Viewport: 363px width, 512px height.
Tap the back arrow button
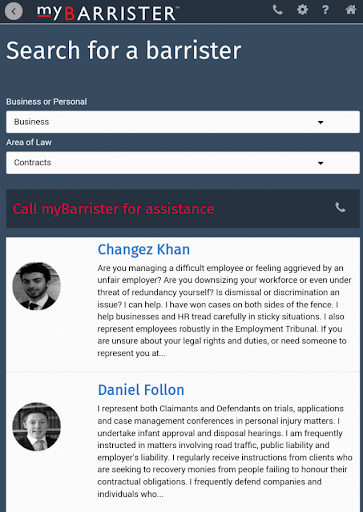point(14,11)
